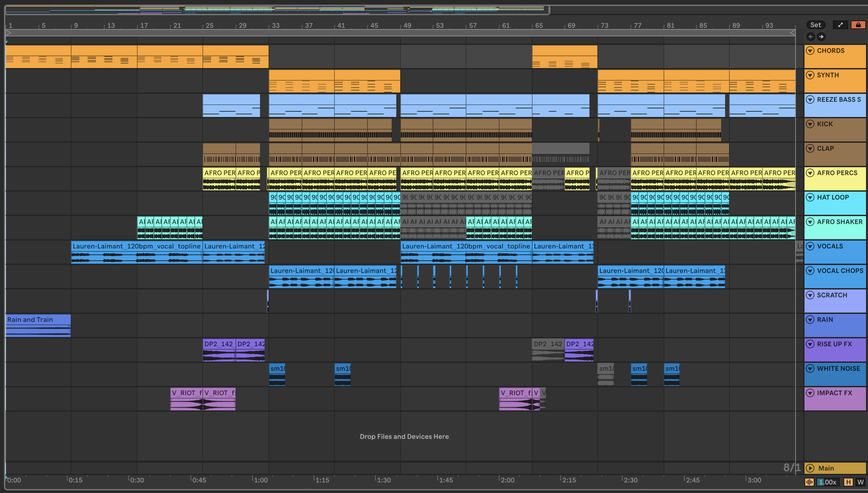Viewport: 868px width, 493px height.
Task: Click the Set locator button
Action: pos(815,25)
